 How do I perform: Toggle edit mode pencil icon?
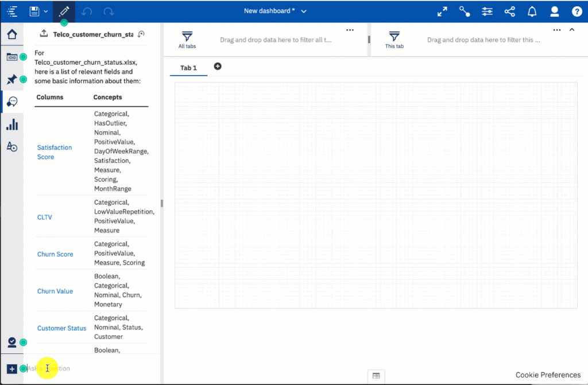coord(64,11)
